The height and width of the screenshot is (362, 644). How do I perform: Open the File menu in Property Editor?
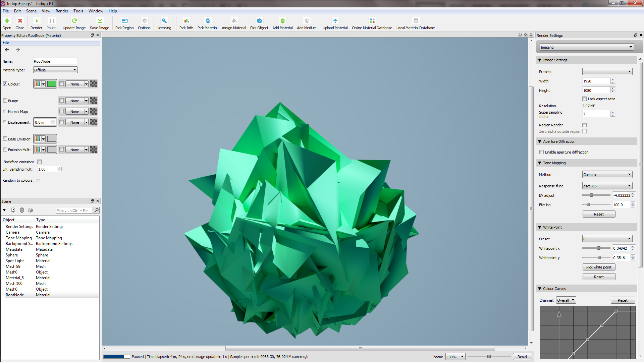pos(6,43)
